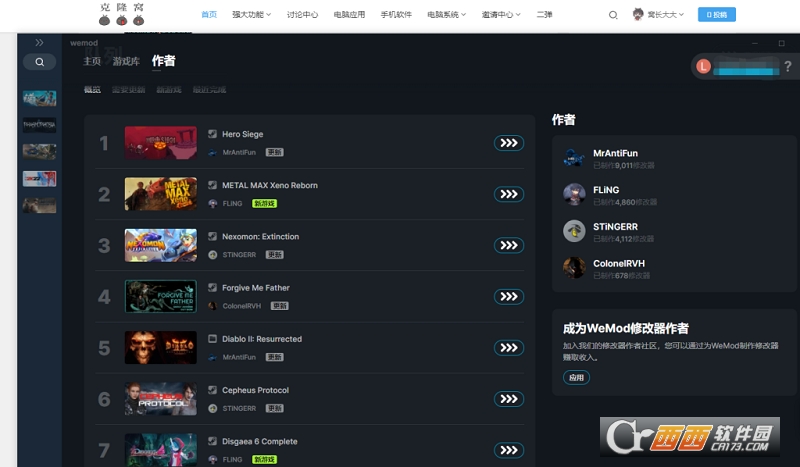Click the 克隆窝 site logo

click(x=121, y=14)
